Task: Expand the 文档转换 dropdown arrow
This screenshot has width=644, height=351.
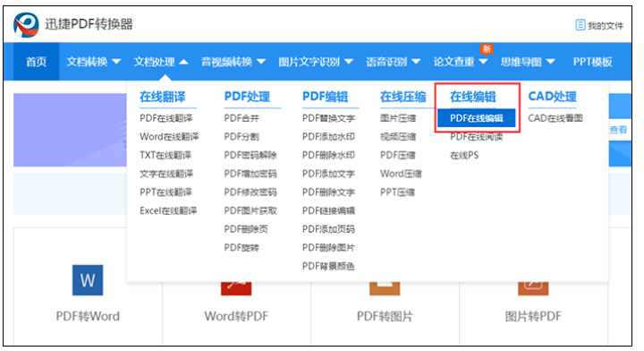Action: [116, 62]
